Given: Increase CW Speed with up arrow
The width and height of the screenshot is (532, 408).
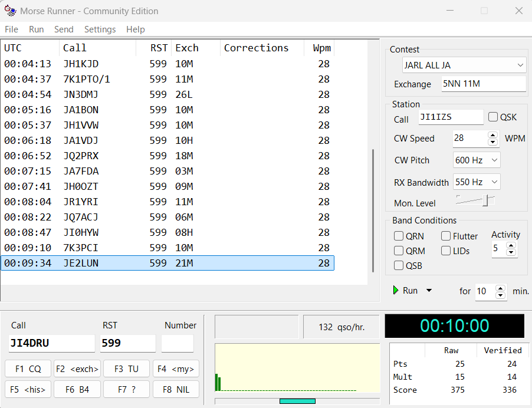Looking at the screenshot, I should (x=492, y=134).
